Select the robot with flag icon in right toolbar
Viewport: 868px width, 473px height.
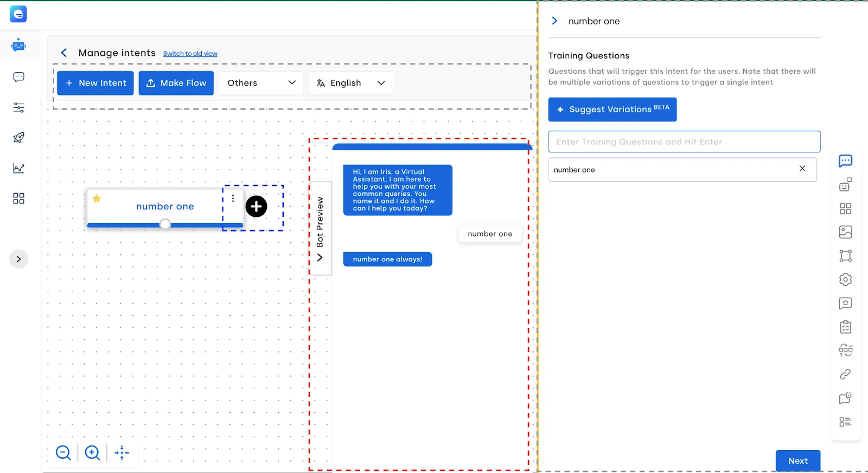click(x=845, y=184)
